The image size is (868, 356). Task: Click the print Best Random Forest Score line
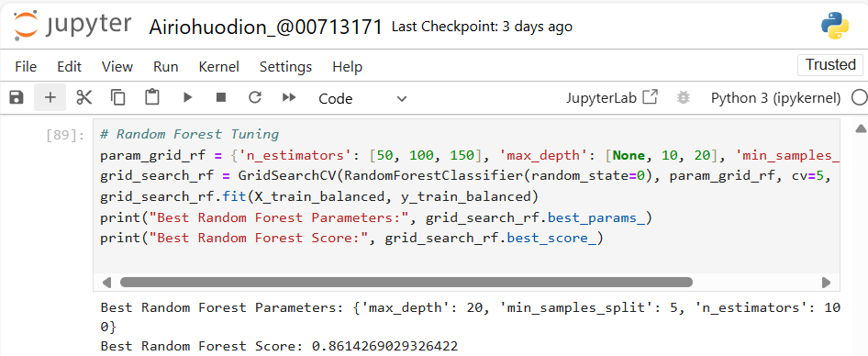tap(351, 238)
